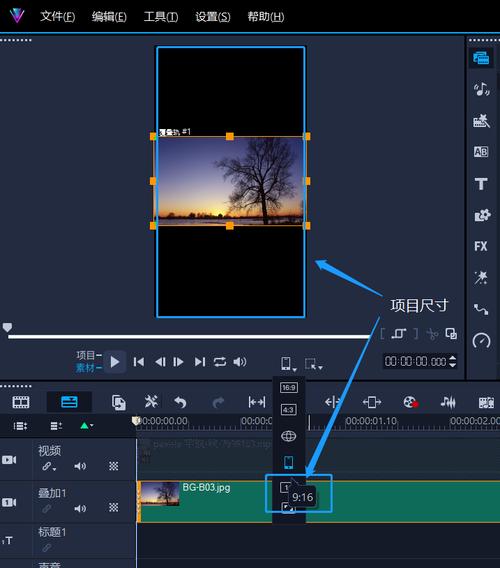Choose the 9:16 phone aspect option

point(288,463)
